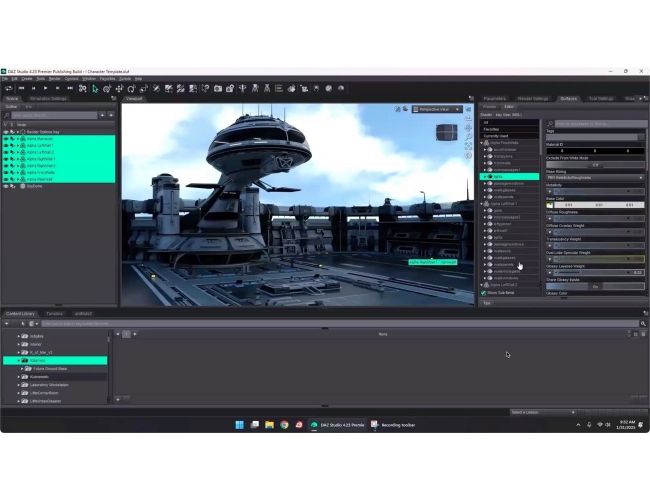Image resolution: width=650 pixels, height=500 pixels.
Task: Click the viewport orbit control icon
Action: [468, 126]
